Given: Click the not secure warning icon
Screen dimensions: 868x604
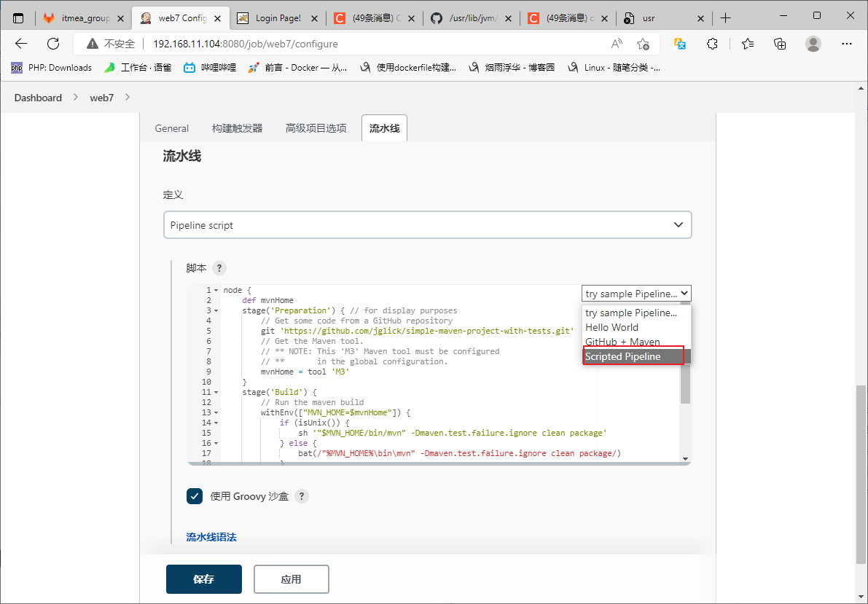Looking at the screenshot, I should [x=93, y=44].
